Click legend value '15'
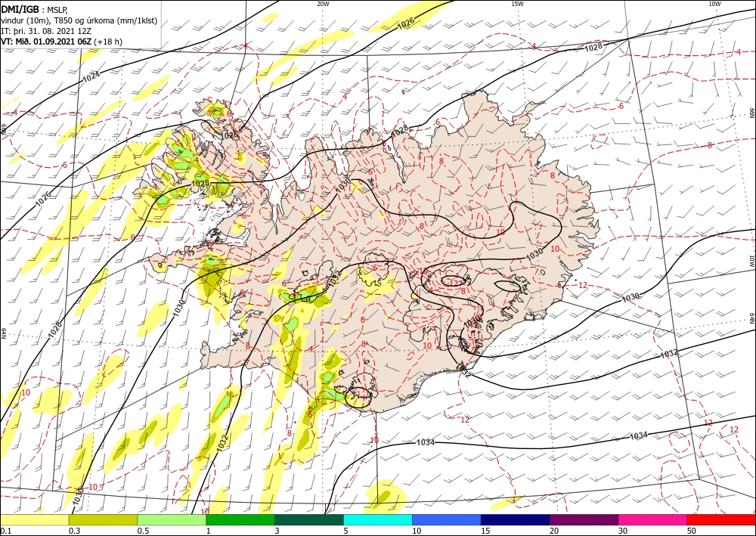756x536 pixels. [485, 531]
